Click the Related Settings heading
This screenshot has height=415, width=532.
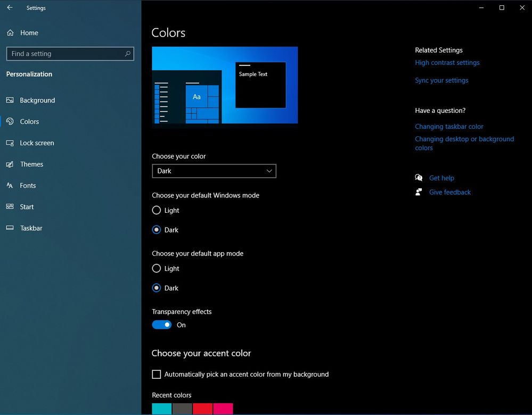pyautogui.click(x=439, y=50)
